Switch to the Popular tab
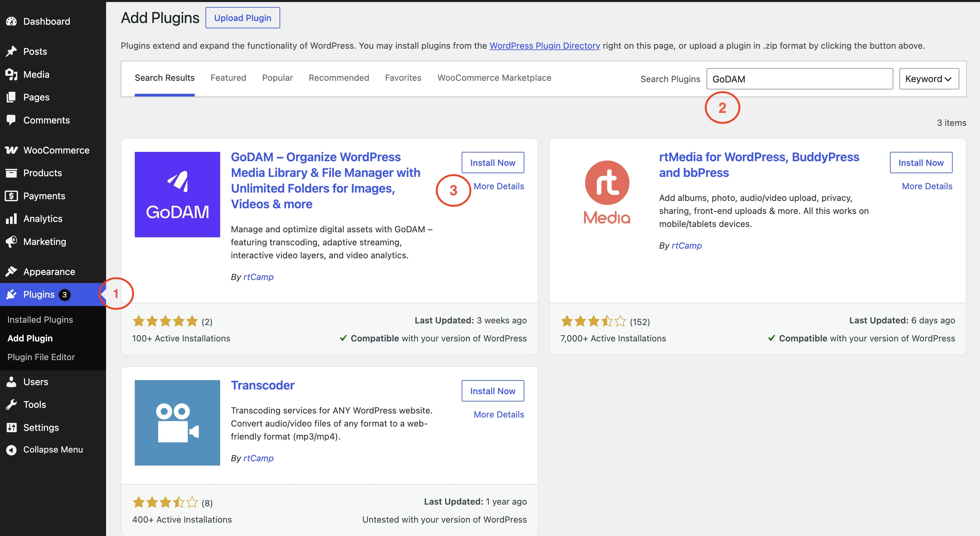The image size is (980, 536). pyautogui.click(x=277, y=78)
